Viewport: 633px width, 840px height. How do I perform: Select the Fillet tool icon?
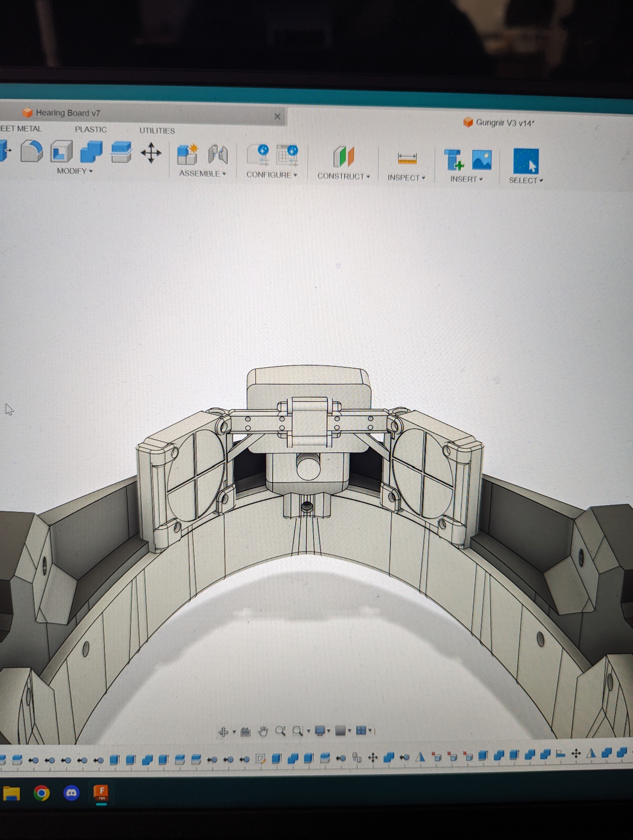click(x=31, y=151)
